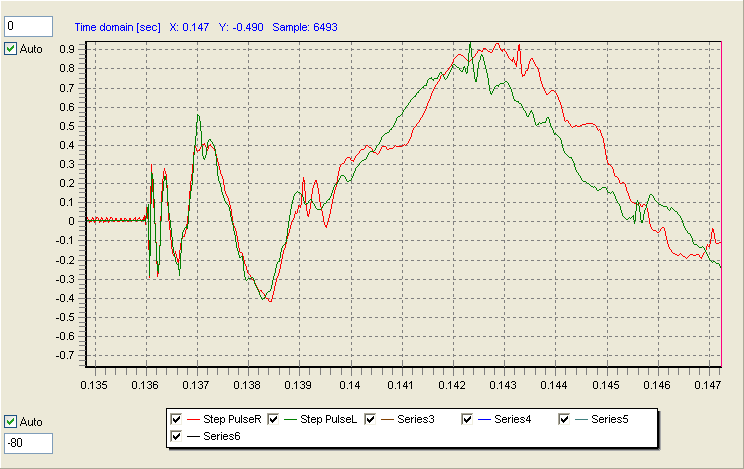The height and width of the screenshot is (469, 744).
Task: Uncheck the Step PulseL series checkbox
Action: click(x=273, y=419)
